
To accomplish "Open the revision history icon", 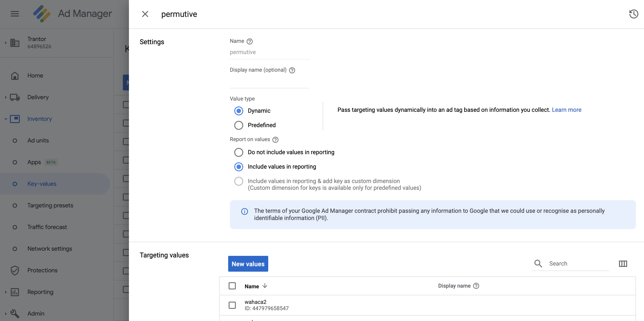I will pyautogui.click(x=633, y=14).
